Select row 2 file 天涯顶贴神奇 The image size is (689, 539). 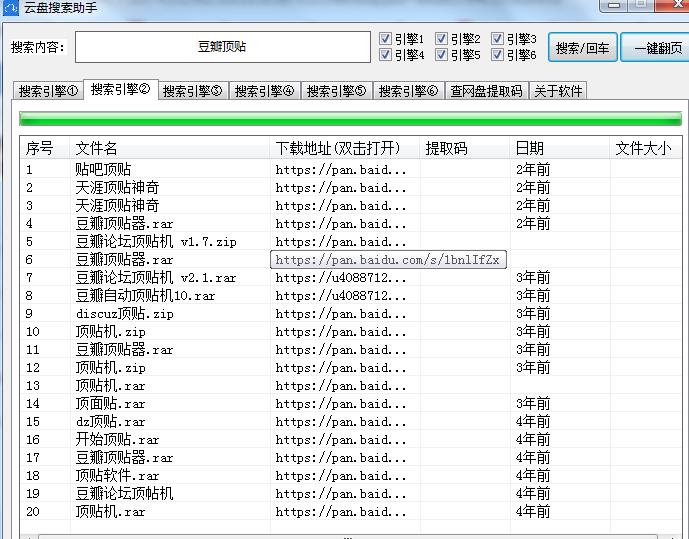click(117, 188)
